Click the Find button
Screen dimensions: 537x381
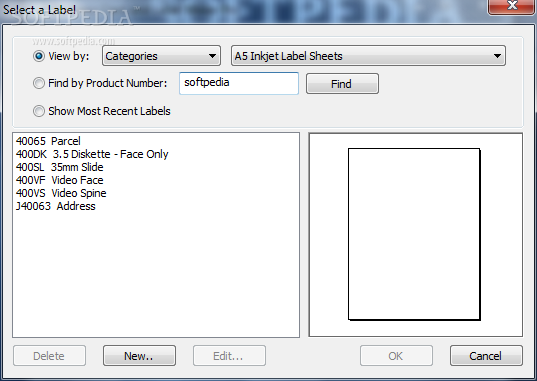click(x=342, y=84)
